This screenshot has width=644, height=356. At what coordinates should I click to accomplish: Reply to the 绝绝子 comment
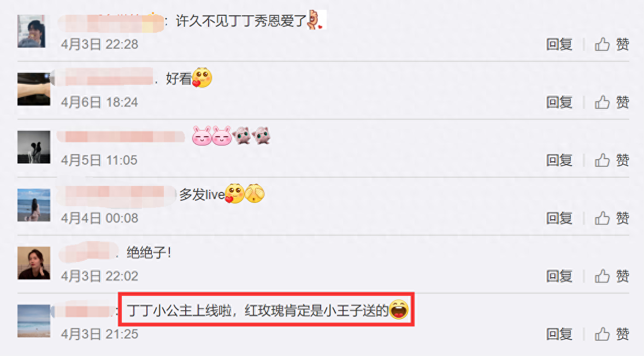(559, 276)
